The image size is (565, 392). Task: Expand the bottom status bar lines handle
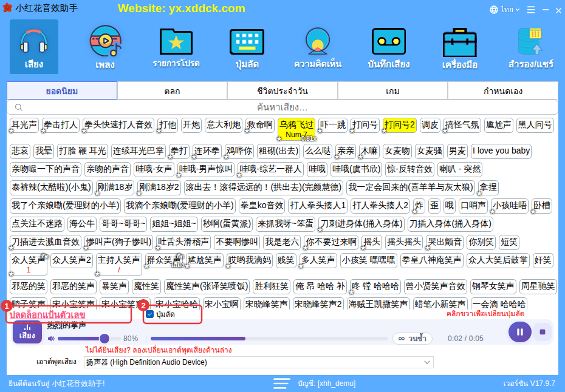coord(281,384)
